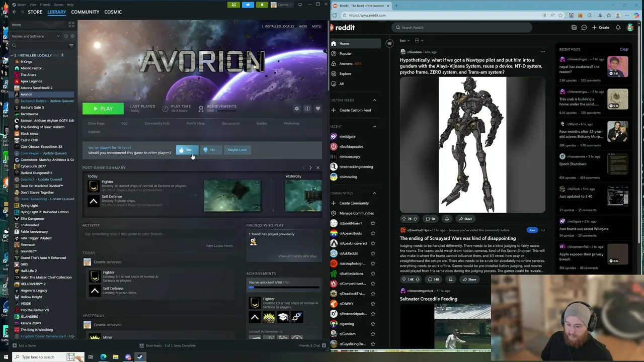Open Steam Friends & Chat
Screen dimensions: 644x362
(312, 345)
